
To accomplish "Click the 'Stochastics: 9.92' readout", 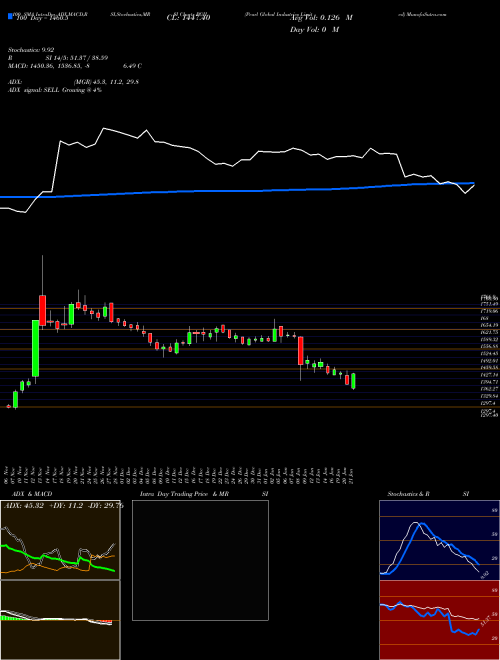I will 31,50.
